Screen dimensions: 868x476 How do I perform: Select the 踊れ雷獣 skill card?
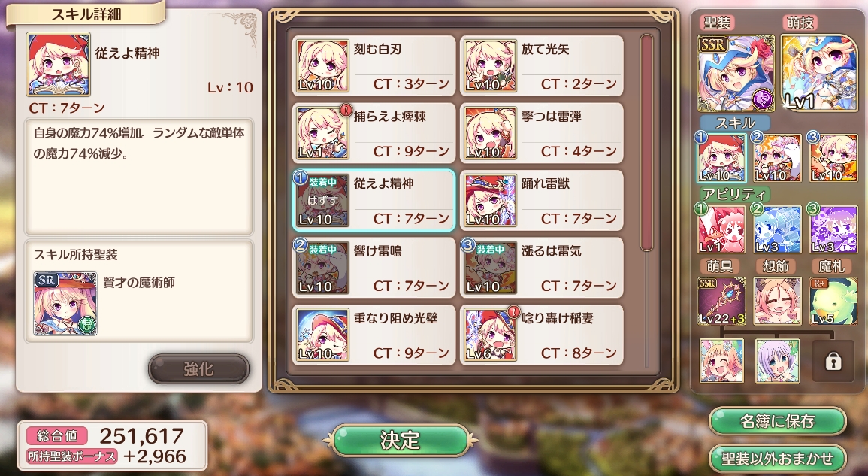click(541, 200)
